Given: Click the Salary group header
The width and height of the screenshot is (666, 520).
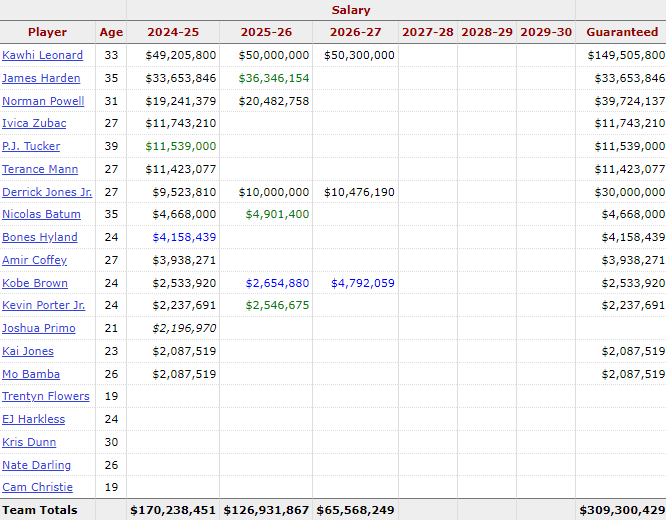Looking at the screenshot, I should [x=351, y=10].
